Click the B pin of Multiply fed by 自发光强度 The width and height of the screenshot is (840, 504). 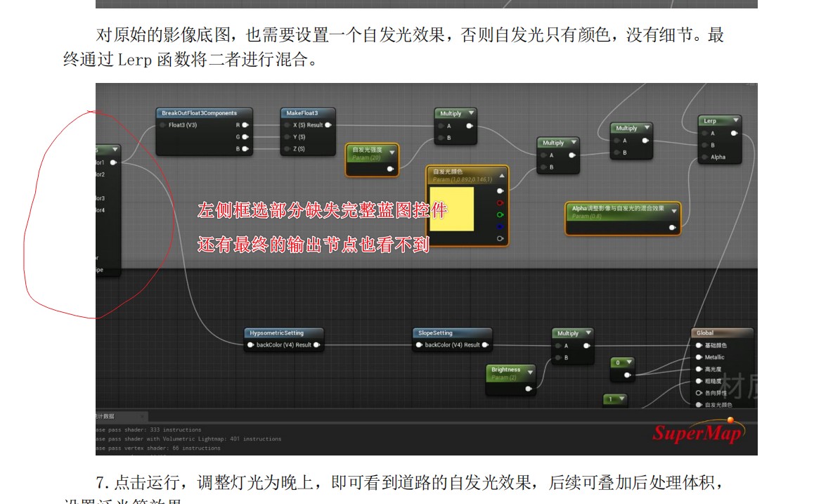coord(441,138)
